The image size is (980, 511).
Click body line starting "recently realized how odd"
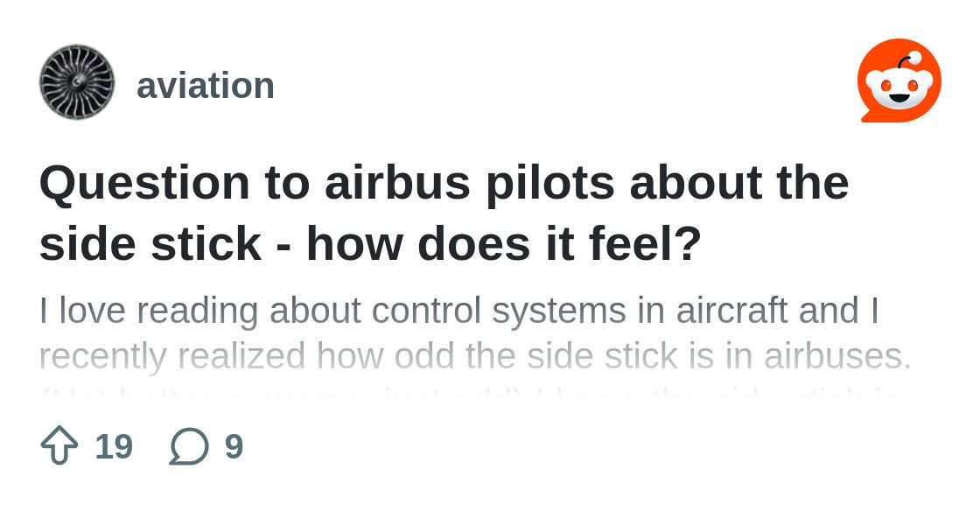click(x=475, y=356)
